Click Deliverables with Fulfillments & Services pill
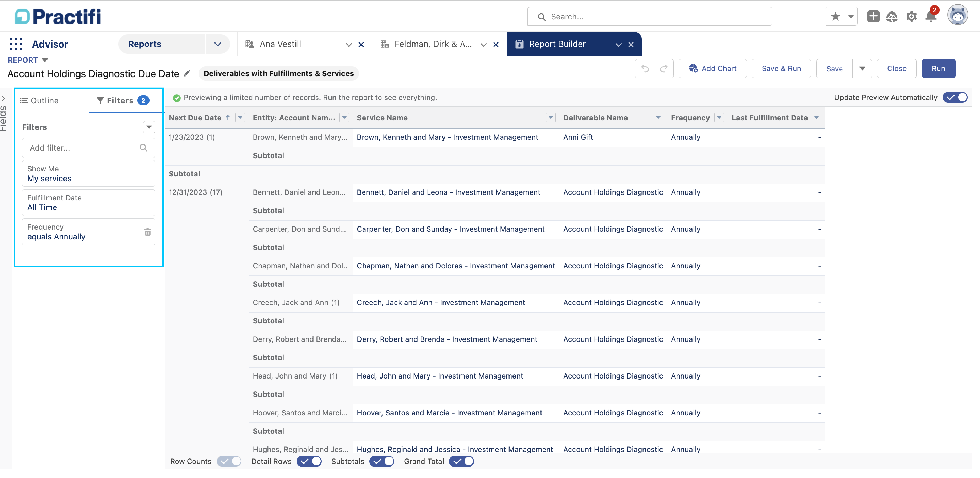Viewport: 980px width, 478px height. 278,73
